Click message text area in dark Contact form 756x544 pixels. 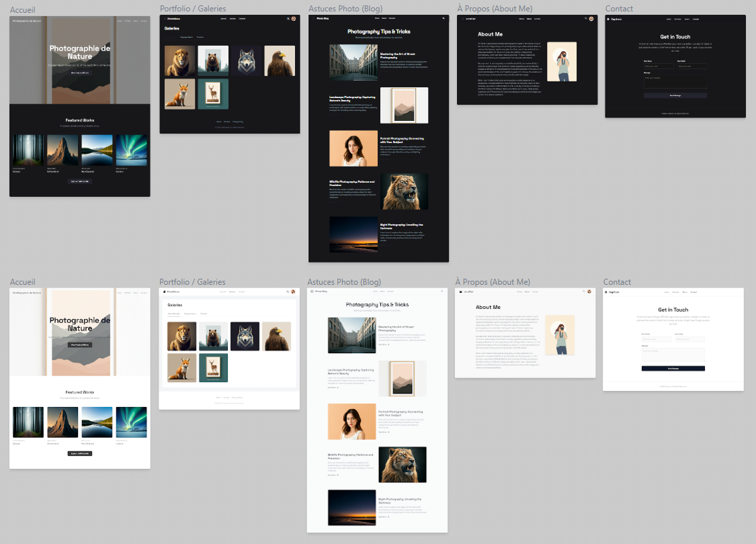coord(675,81)
